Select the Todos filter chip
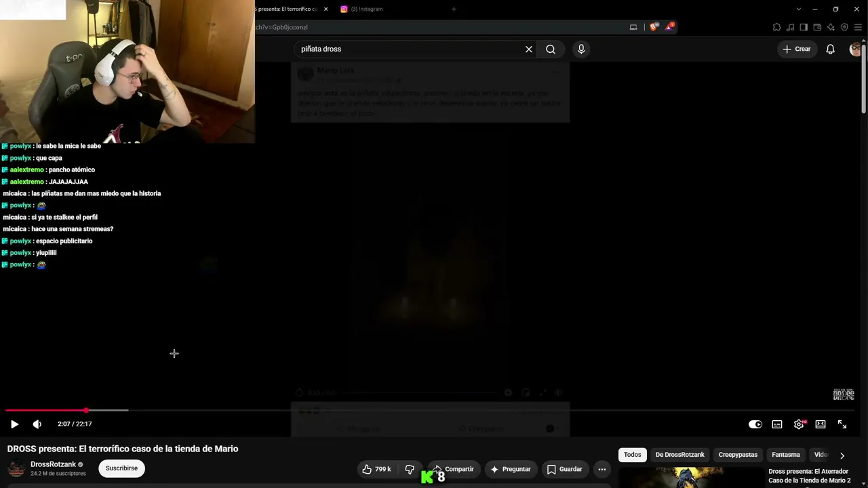This screenshot has width=868, height=488. tap(633, 455)
